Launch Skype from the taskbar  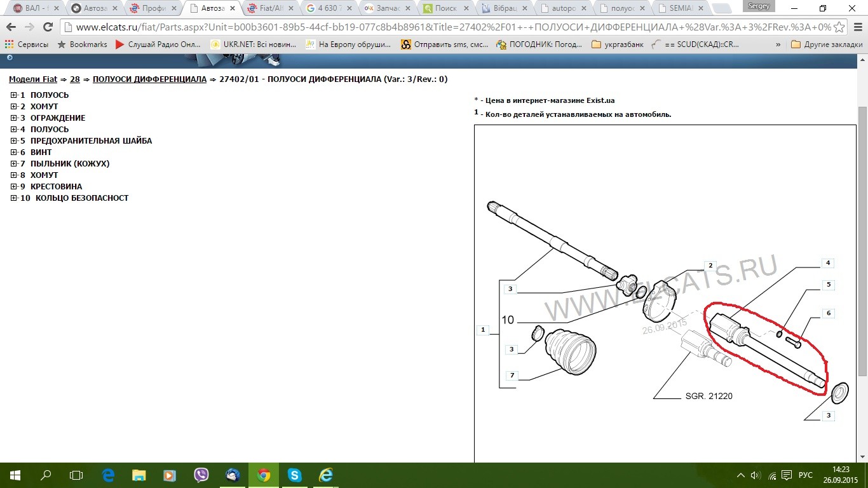(294, 475)
